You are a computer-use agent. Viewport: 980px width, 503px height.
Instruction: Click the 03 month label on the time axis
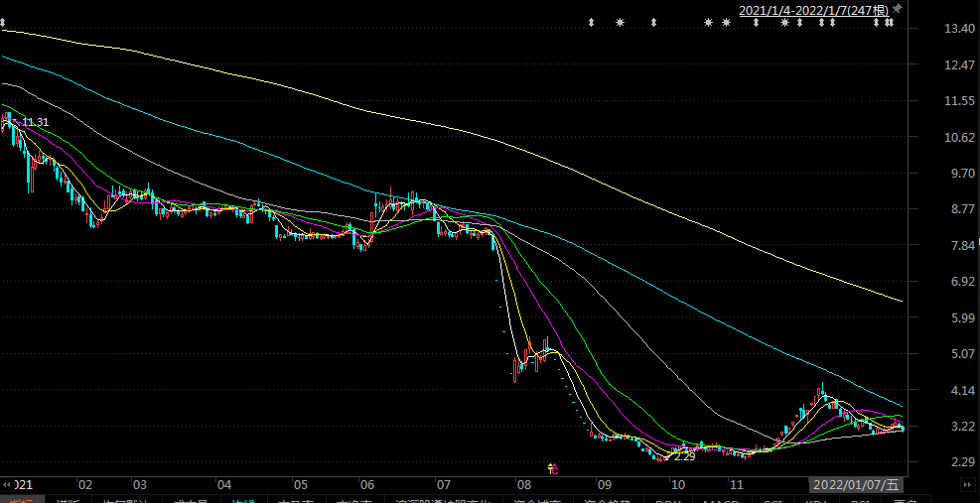pos(139,485)
